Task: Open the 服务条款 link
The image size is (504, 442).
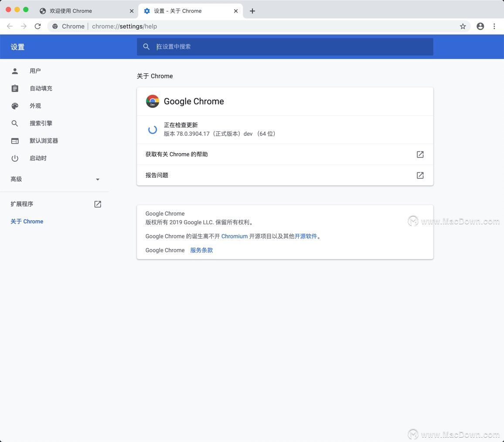Action: click(x=201, y=250)
